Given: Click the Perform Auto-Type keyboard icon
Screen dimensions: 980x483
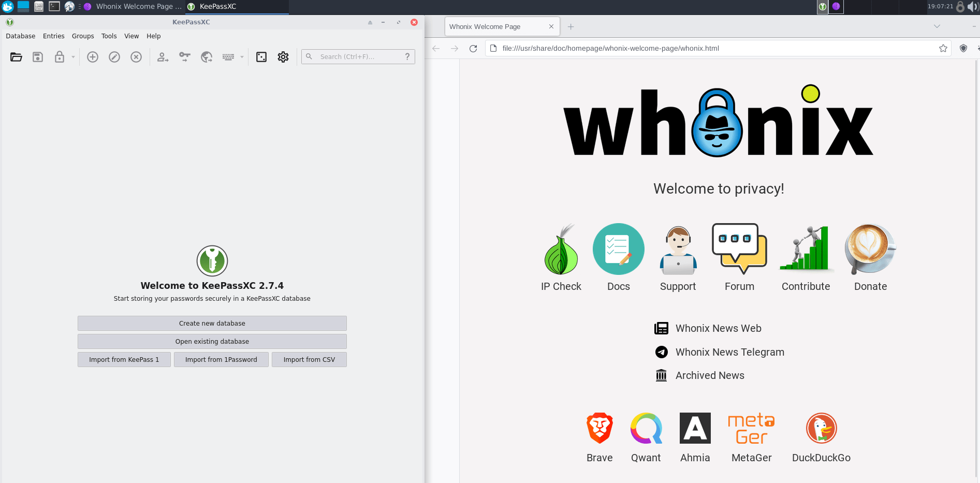Looking at the screenshot, I should 228,57.
